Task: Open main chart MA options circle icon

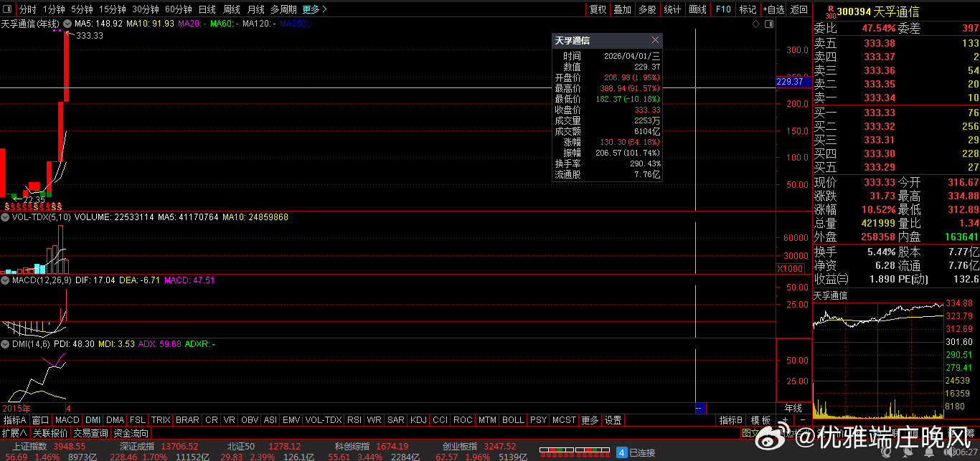Action: tap(68, 24)
